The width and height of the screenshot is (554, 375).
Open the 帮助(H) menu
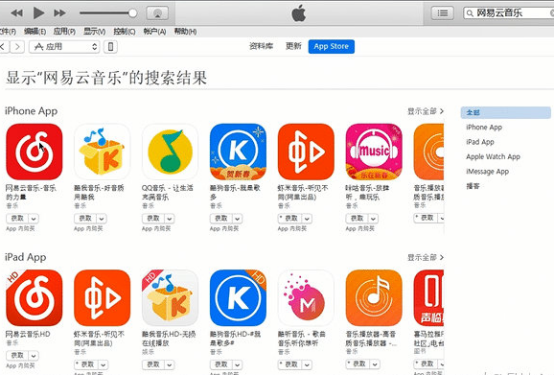(x=185, y=31)
